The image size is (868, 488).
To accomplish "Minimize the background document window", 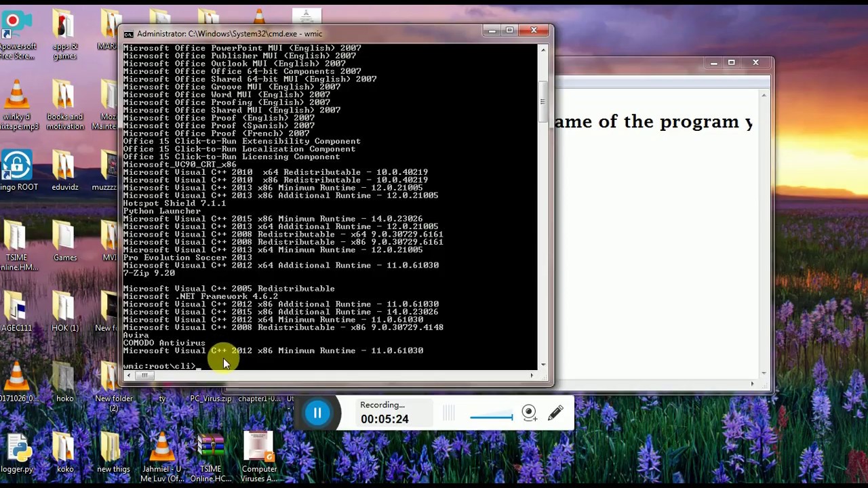I will [x=714, y=63].
